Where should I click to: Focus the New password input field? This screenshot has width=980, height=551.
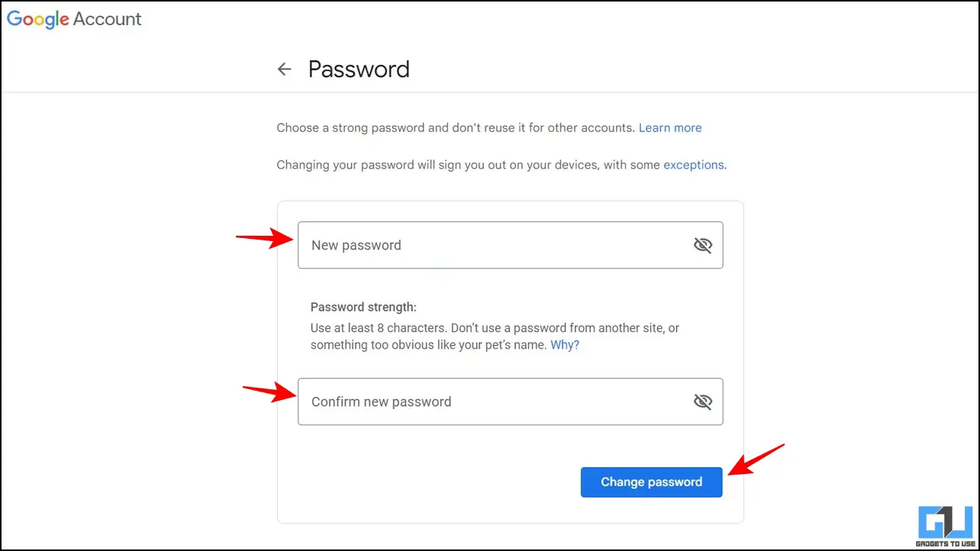510,245
